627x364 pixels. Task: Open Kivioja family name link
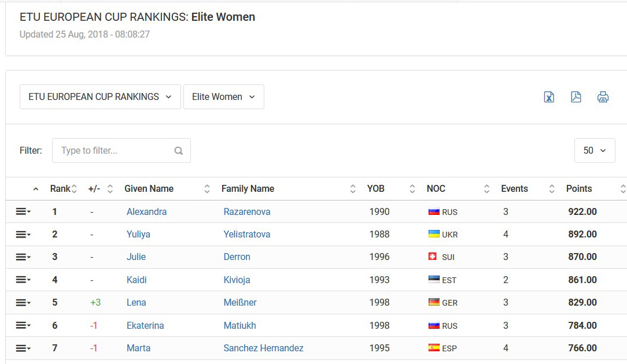coord(237,280)
